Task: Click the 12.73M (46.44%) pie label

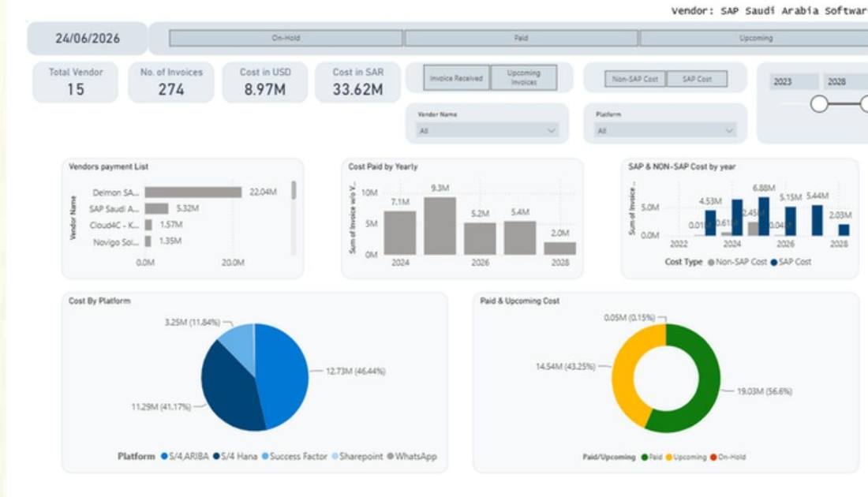Action: (355, 371)
